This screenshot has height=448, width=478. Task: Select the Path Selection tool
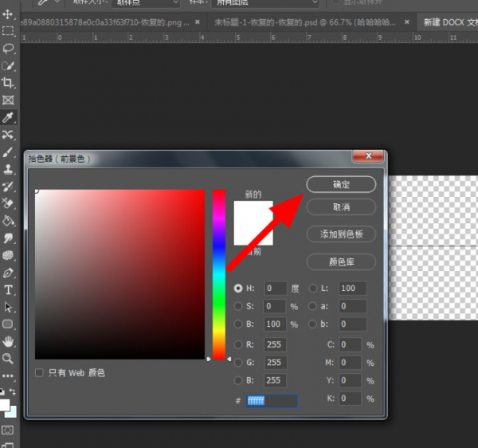[8, 307]
